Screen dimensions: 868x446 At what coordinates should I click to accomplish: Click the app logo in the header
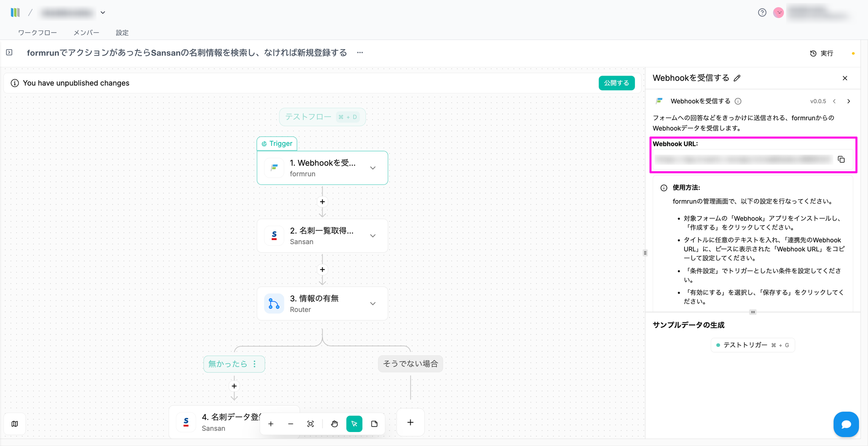click(x=15, y=13)
